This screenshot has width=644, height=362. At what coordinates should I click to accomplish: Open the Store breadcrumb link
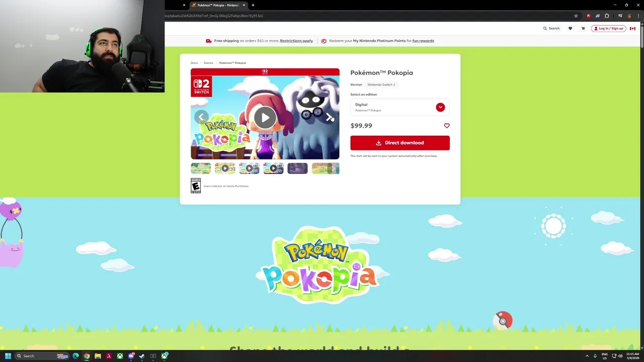point(194,63)
